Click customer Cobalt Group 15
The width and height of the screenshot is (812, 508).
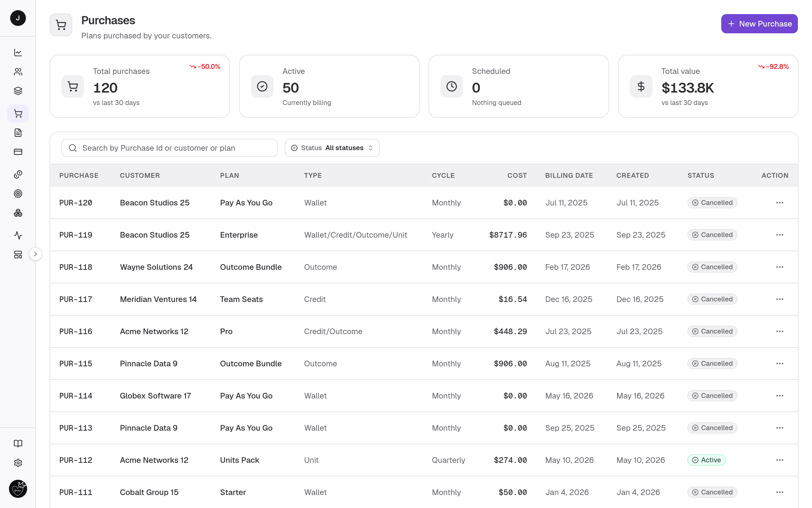(149, 492)
